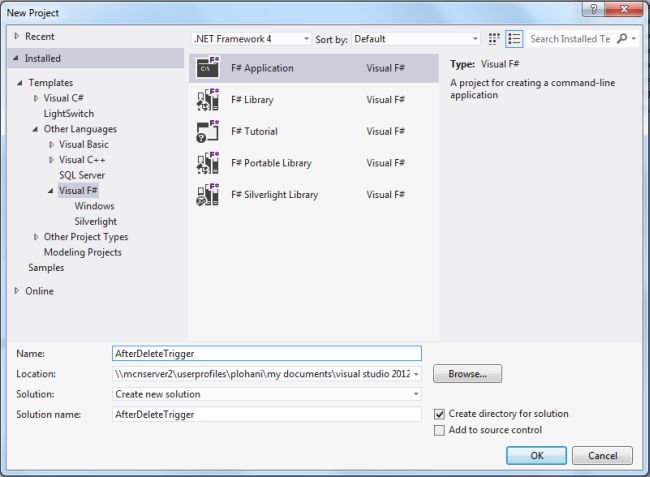This screenshot has height=477, width=650.
Task: Open the help question mark button
Action: 593,9
